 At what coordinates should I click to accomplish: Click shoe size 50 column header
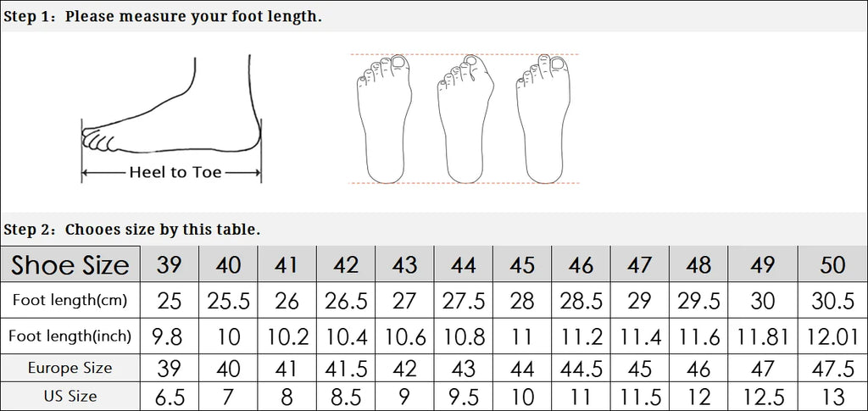point(832,265)
